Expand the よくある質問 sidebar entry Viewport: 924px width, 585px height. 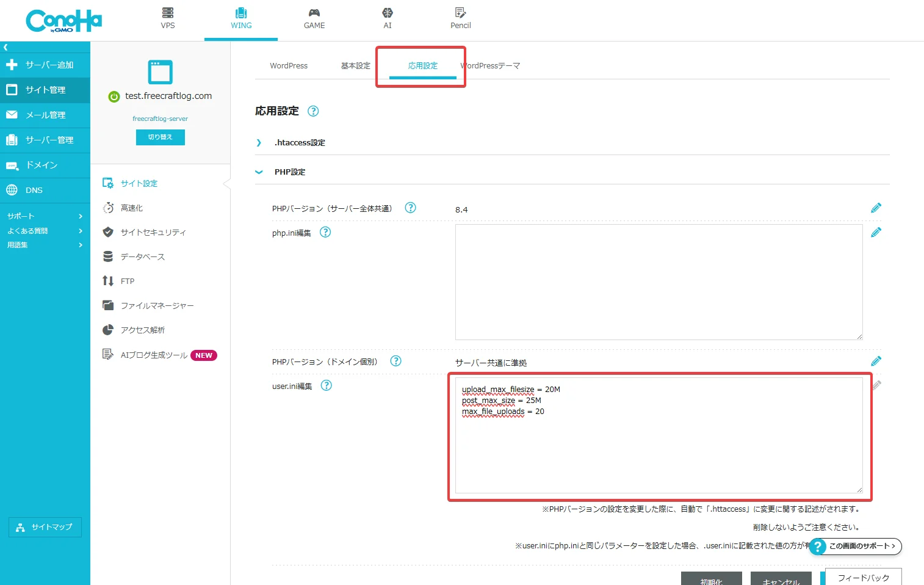click(45, 231)
